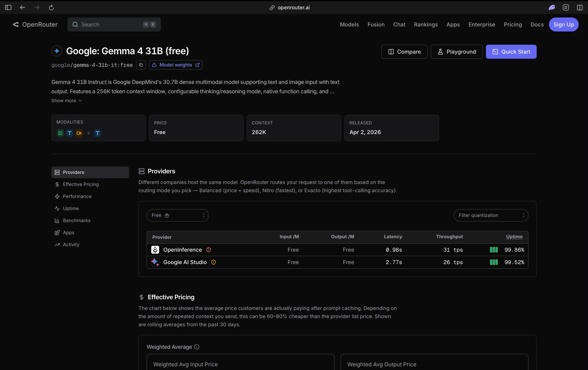Viewport: 588px width, 370px height.
Task: Open Rankings in the top navigation
Action: pos(426,24)
